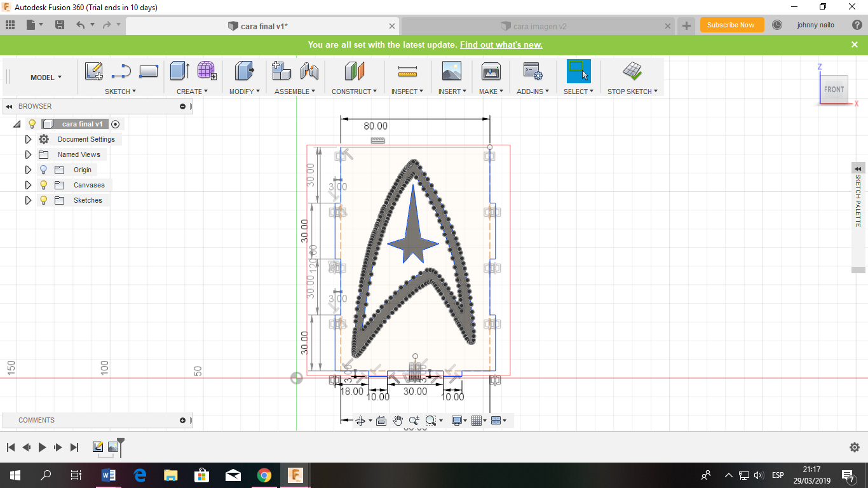868x488 pixels.
Task: Open the INSPECT menu
Action: tap(407, 91)
